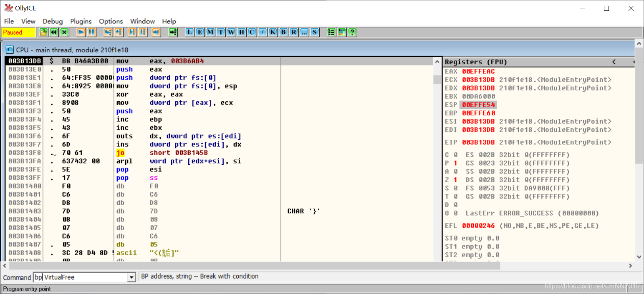This screenshot has height=294, width=644.
Task: Click the Restart program rewind icon
Action: click(54, 32)
